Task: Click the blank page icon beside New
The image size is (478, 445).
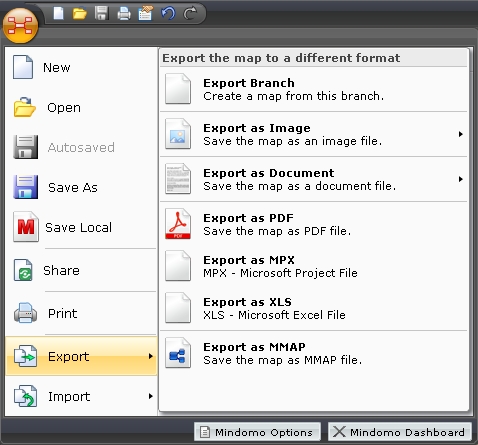Action: point(23,67)
